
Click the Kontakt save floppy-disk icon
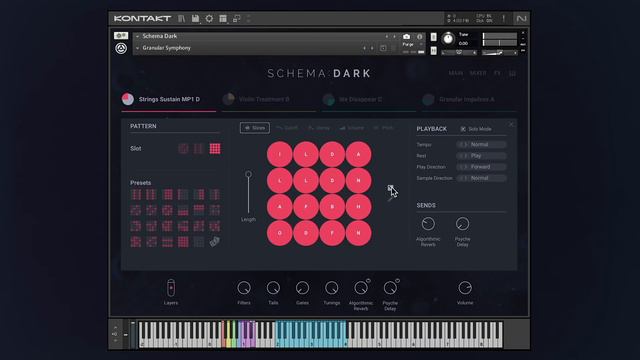[x=196, y=18]
